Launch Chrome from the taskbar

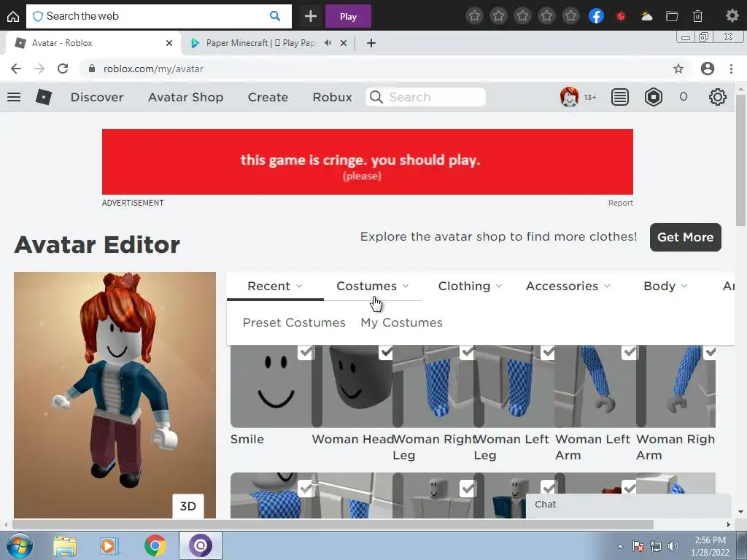coord(155,545)
